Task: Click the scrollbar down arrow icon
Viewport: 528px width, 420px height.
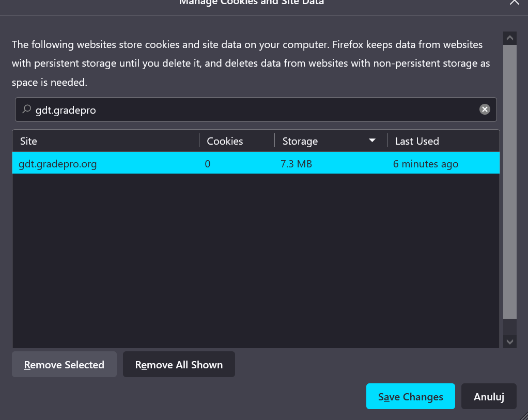Action: point(509,341)
